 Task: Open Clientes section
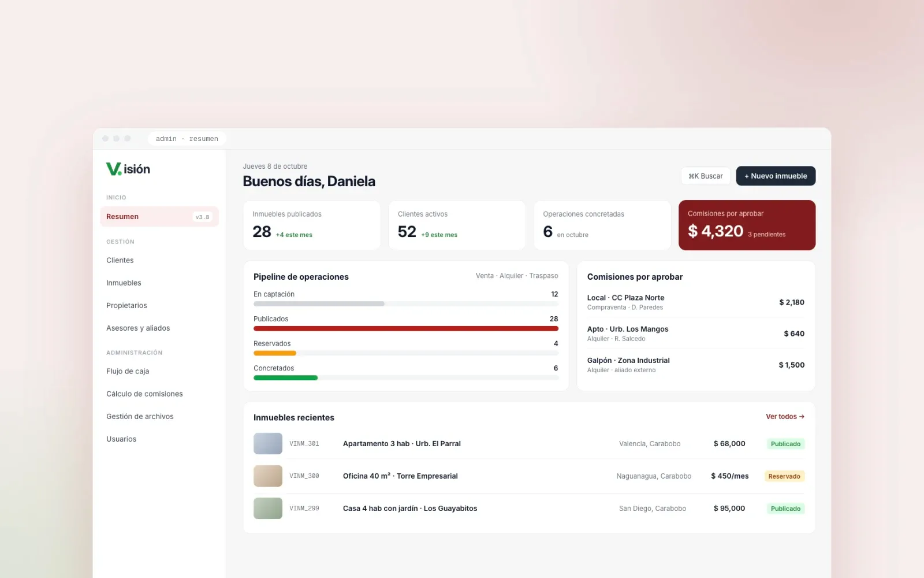120,260
